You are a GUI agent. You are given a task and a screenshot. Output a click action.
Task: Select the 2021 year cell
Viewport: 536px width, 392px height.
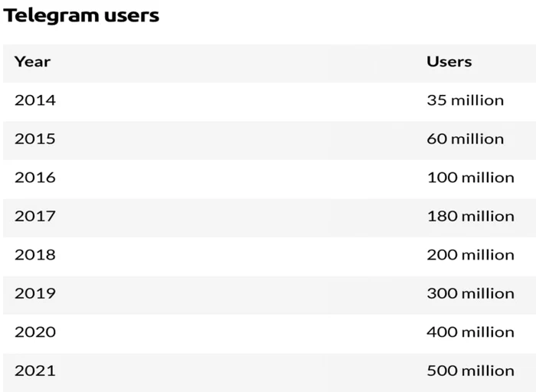[x=35, y=371]
